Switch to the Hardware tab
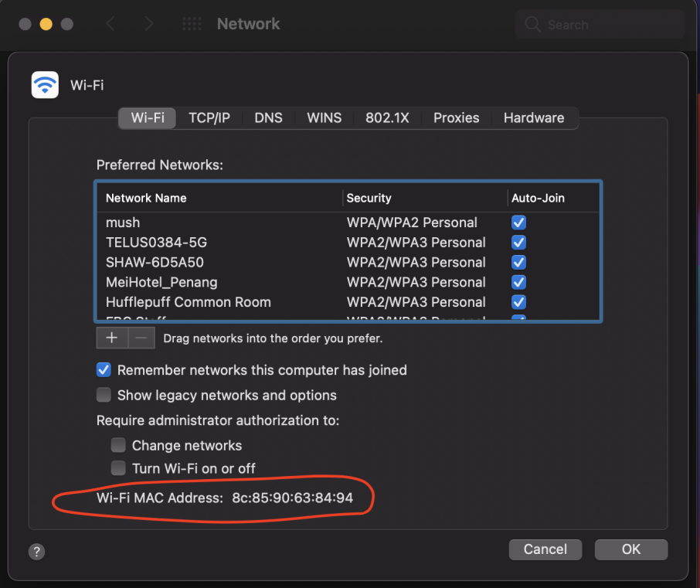700x588 pixels. (533, 117)
